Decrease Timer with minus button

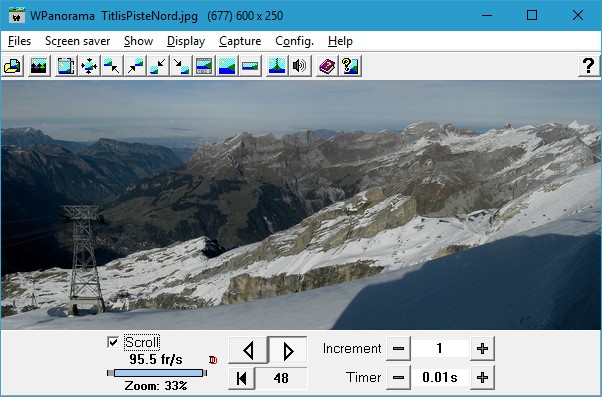[x=398, y=377]
